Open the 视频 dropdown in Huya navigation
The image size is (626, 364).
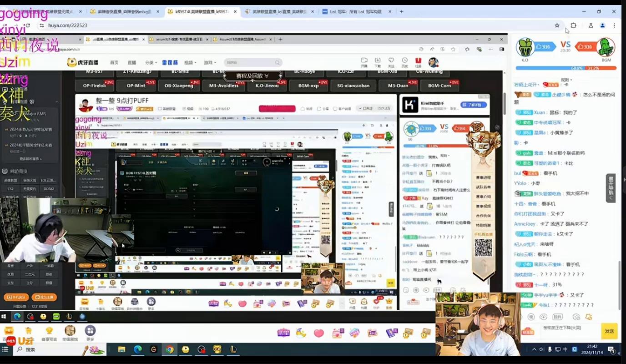pyautogui.click(x=190, y=62)
